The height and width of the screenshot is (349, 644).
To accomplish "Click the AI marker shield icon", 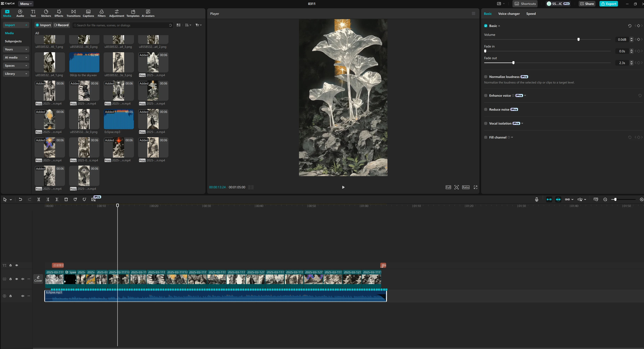I will (x=75, y=199).
